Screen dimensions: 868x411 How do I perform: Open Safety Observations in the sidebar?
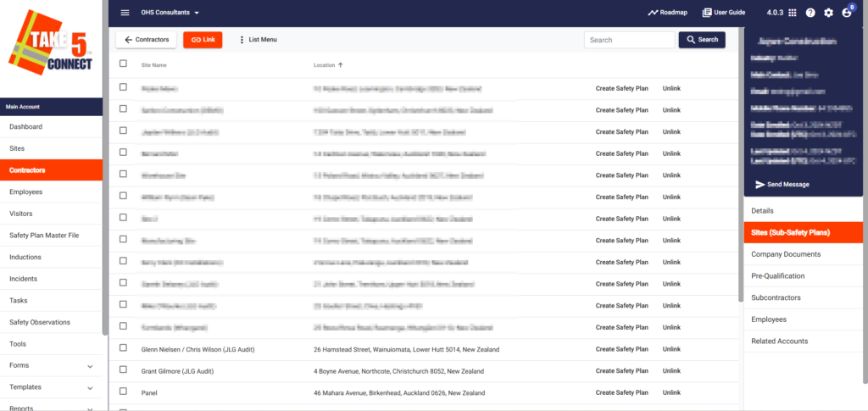(x=51, y=322)
